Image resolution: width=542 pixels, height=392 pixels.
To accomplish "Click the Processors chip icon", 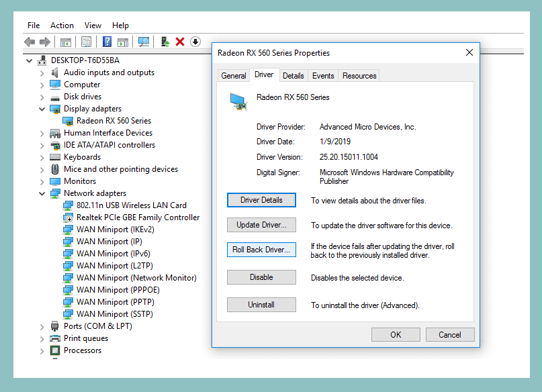I will tap(55, 350).
